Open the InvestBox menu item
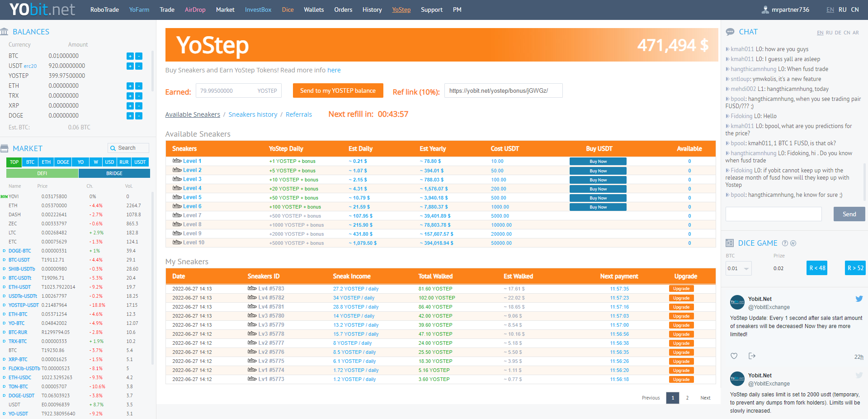The height and width of the screenshot is (419, 868). pos(258,10)
